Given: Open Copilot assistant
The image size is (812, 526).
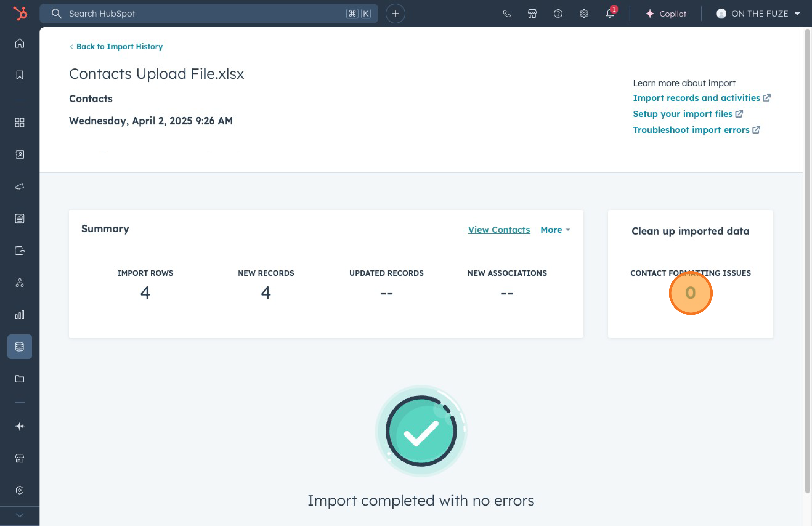Looking at the screenshot, I should click(666, 14).
